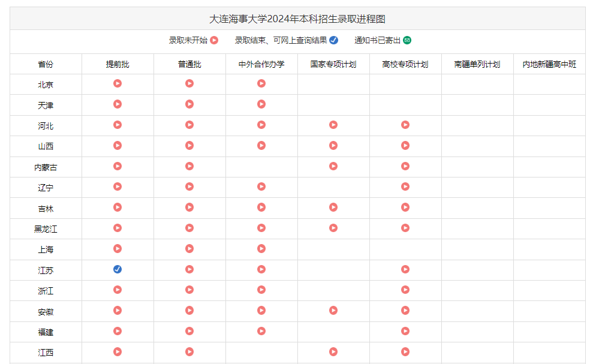Viewport: 596px width, 364px height.
Task: Click the 山西 province cell
Action: click(46, 146)
